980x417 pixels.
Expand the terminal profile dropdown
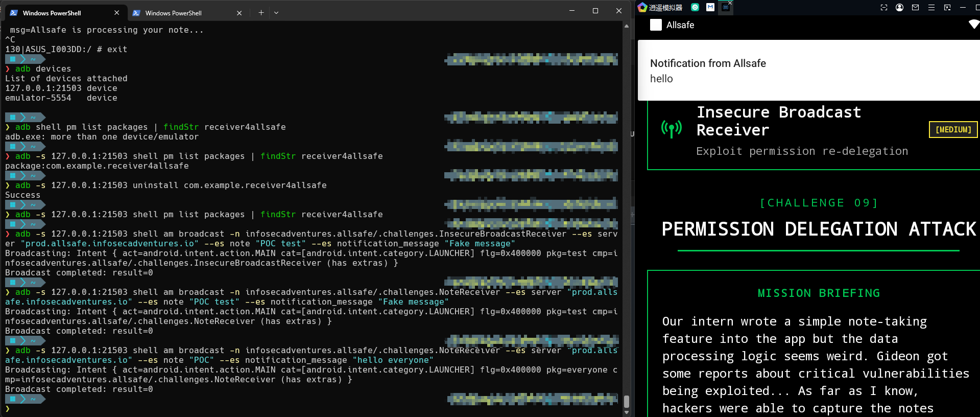[x=276, y=12]
